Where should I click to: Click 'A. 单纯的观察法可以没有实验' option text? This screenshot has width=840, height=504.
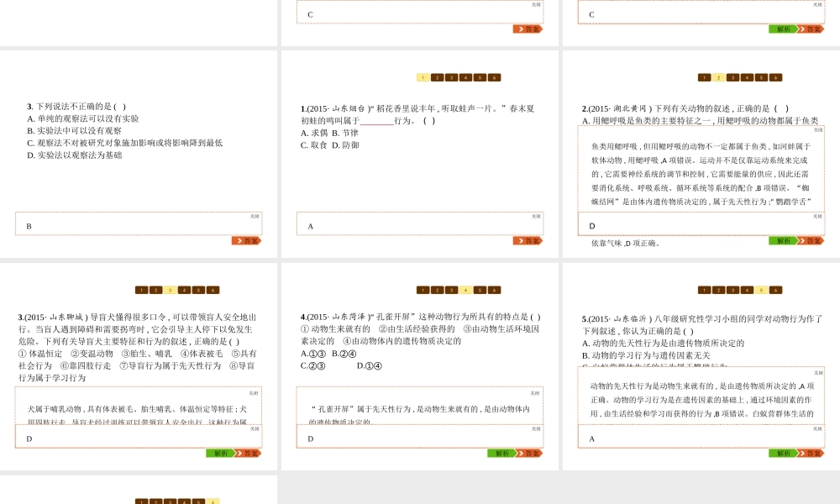point(83,118)
